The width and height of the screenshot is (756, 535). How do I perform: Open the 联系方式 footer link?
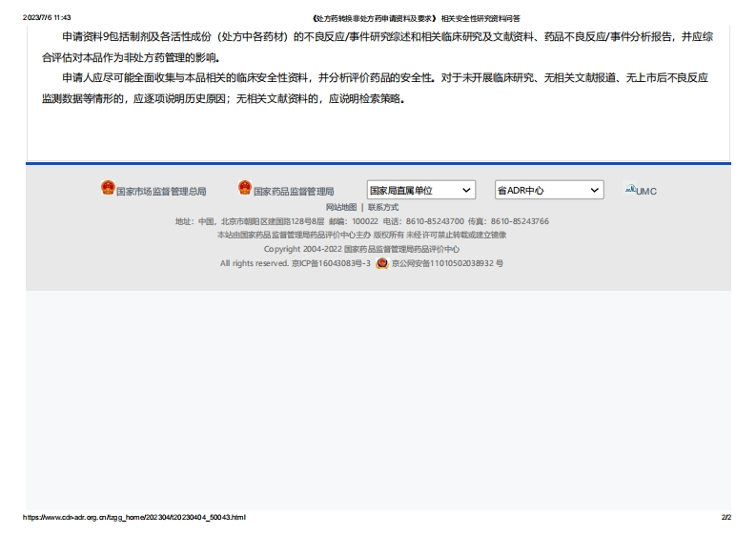point(383,207)
